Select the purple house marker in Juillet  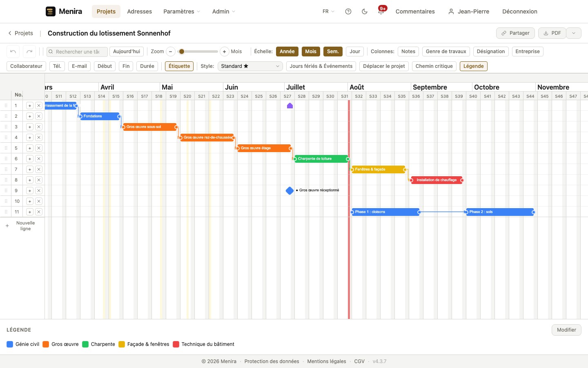click(290, 105)
